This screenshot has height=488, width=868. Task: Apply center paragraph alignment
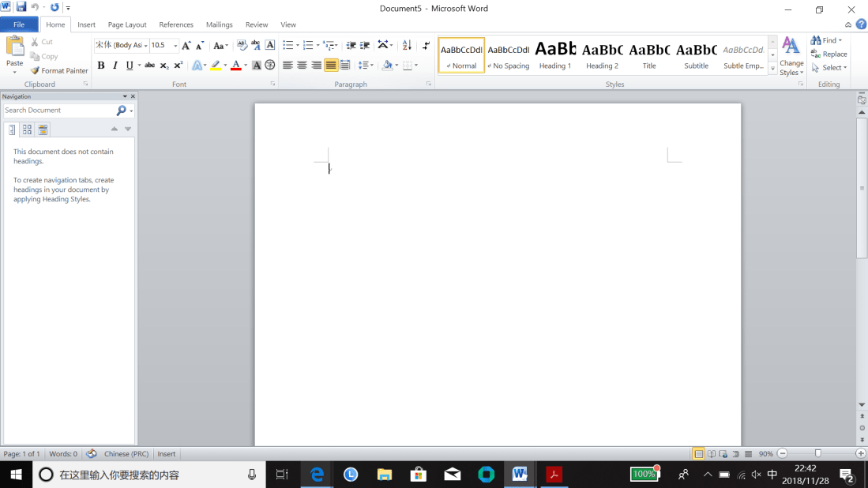pos(300,65)
